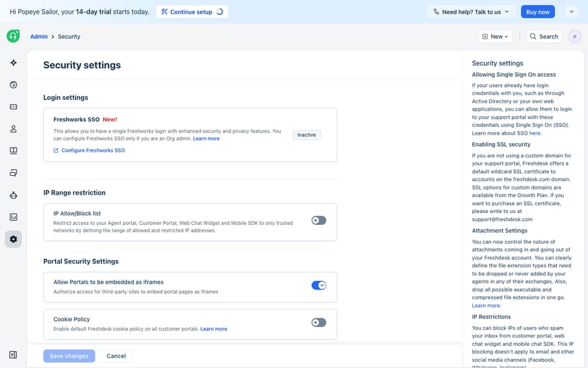This screenshot has height=368, width=588.
Task: Click the phone icon beside Need help
Action: click(436, 12)
